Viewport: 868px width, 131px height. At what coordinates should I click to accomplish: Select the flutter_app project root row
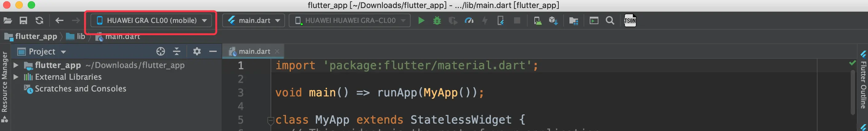coord(116,65)
